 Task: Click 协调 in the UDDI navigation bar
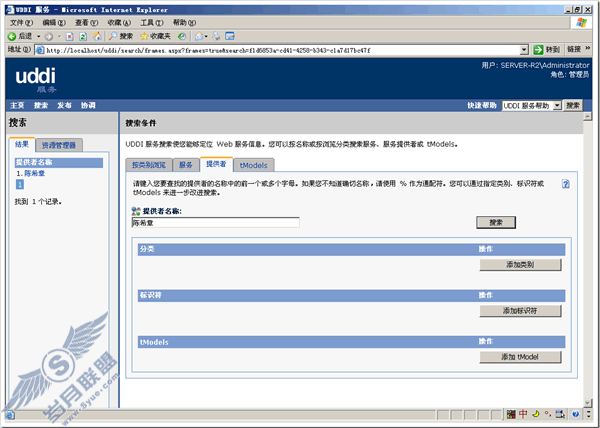(x=88, y=105)
